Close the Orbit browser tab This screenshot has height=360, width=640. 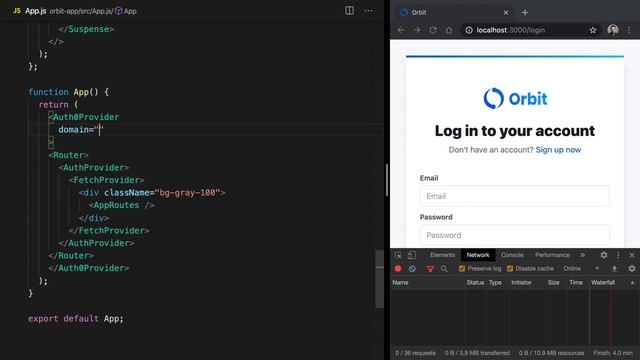506,13
